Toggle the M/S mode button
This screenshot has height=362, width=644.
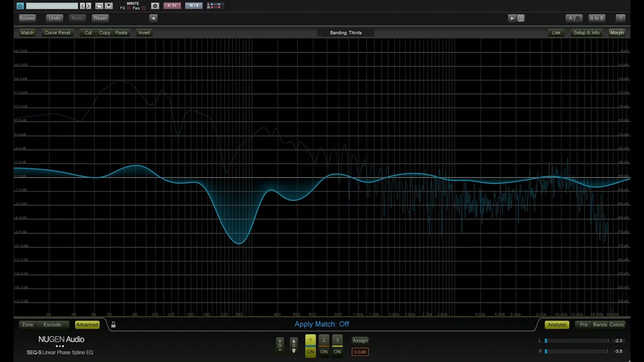194,6
